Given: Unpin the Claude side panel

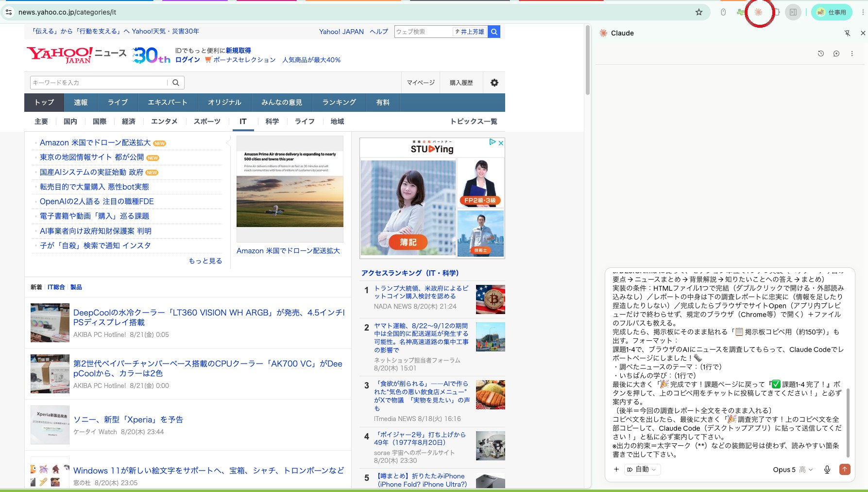Looking at the screenshot, I should point(847,33).
